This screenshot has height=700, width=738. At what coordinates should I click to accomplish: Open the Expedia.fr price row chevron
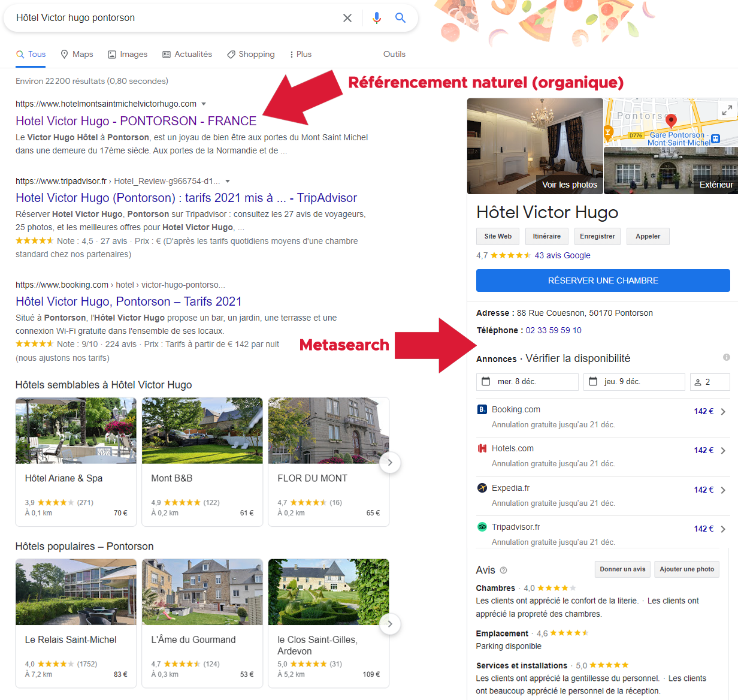pyautogui.click(x=724, y=490)
